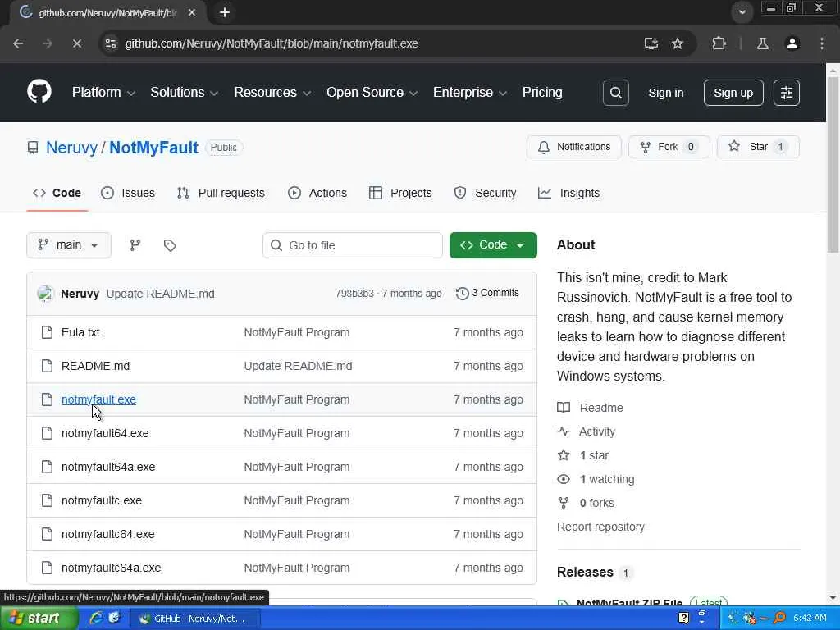Click the Notifications bell button
Image resolution: width=840 pixels, height=630 pixels.
pyautogui.click(x=573, y=147)
